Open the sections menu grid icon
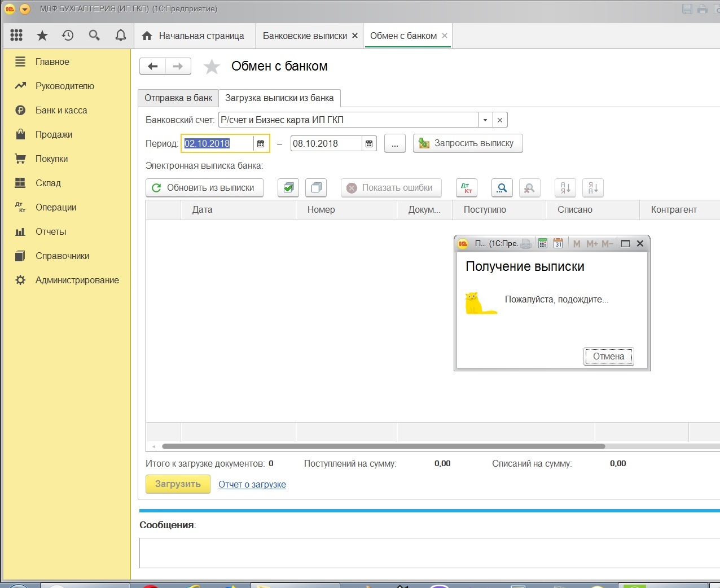Image resolution: width=720 pixels, height=588 pixels. coord(16,36)
